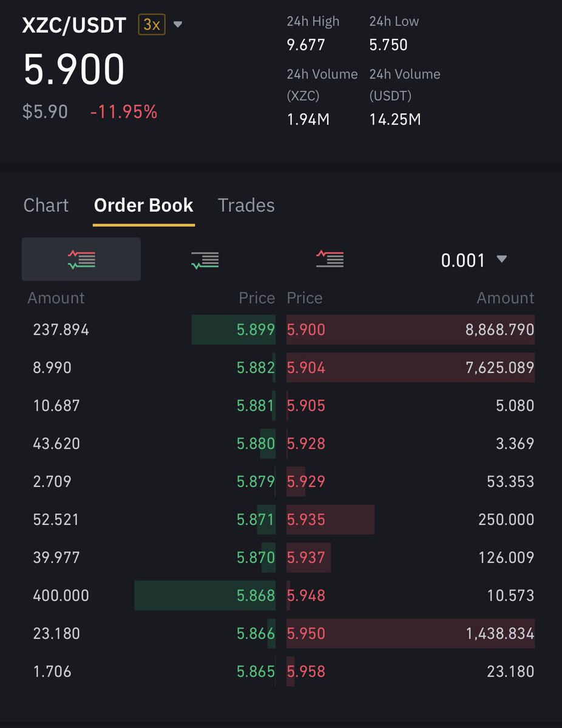Tap ask amount 1,438.834

[x=500, y=633]
